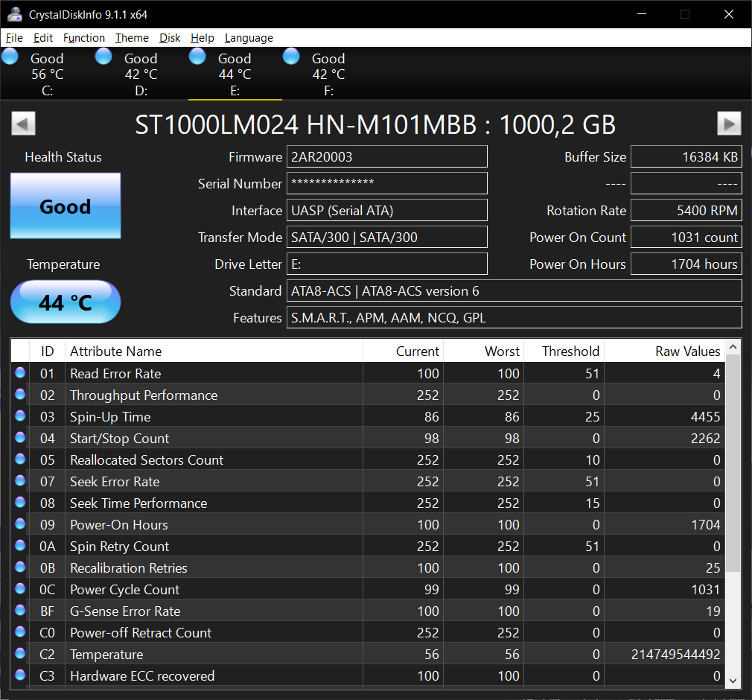Click the Firmware field 2AR20003
This screenshot has height=700, width=752.
click(387, 157)
